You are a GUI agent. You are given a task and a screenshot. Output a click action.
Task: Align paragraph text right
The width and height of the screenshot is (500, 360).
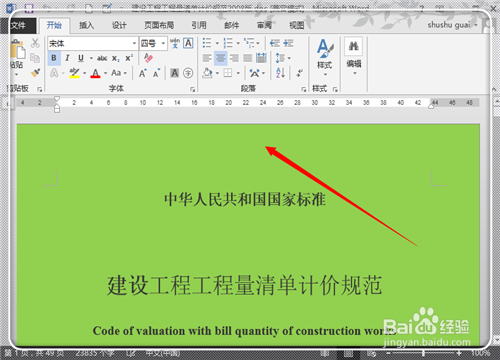pyautogui.click(x=234, y=58)
